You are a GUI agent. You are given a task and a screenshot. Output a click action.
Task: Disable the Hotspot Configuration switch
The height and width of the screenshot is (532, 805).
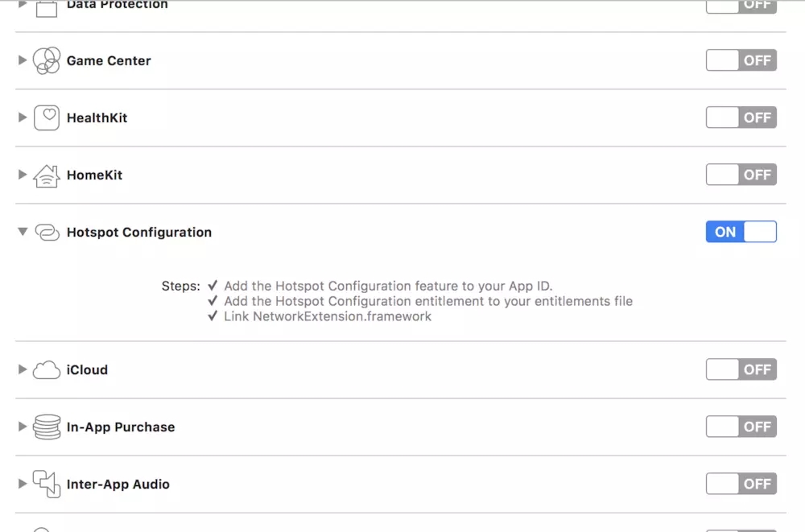pos(741,232)
